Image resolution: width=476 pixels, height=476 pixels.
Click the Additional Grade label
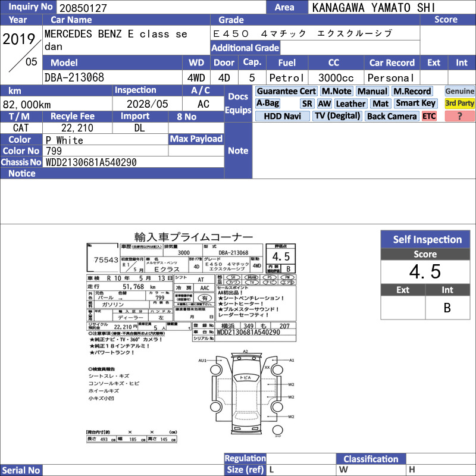pyautogui.click(x=245, y=48)
